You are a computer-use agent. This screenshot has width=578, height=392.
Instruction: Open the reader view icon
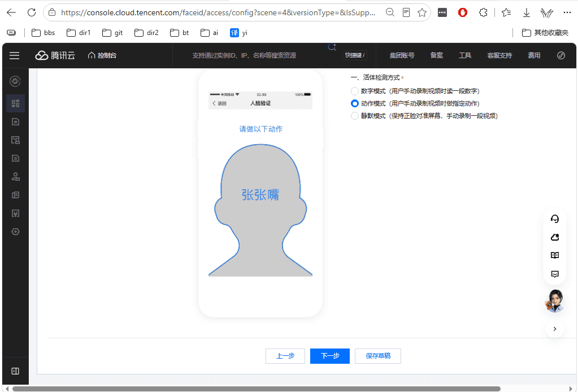pyautogui.click(x=406, y=12)
